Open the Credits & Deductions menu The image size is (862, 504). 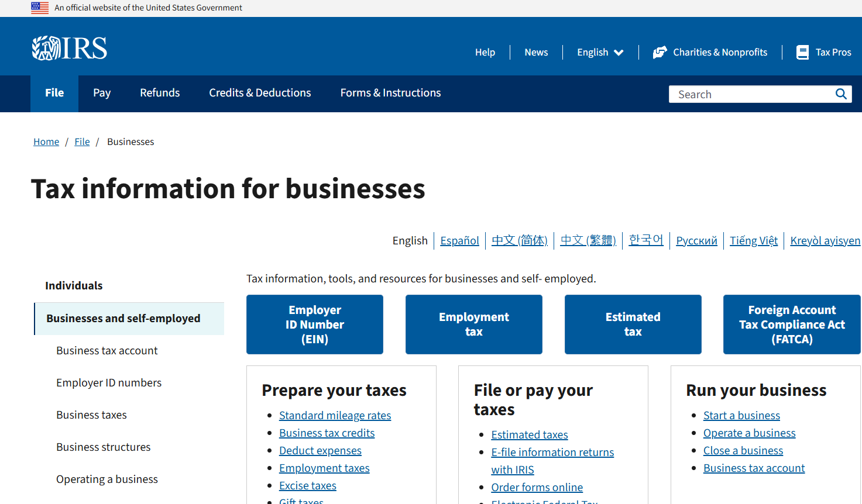point(260,93)
